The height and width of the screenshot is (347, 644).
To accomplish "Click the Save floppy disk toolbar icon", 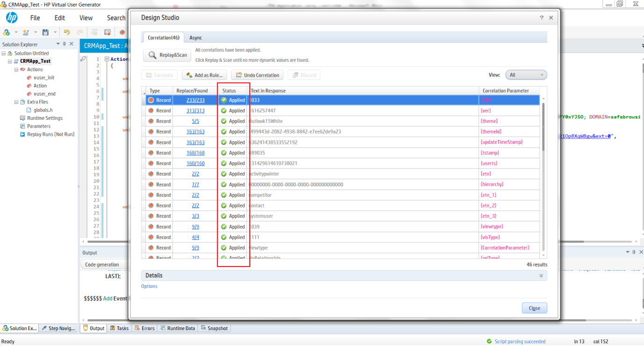I will coord(45,32).
